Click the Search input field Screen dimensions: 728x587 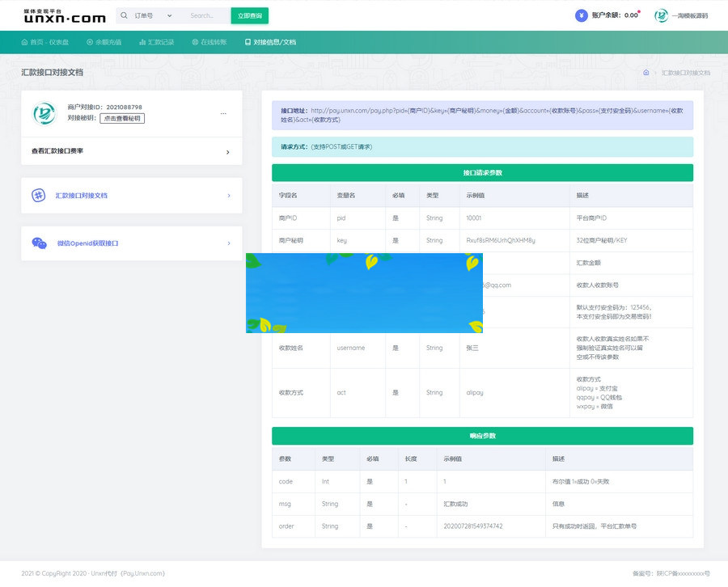pyautogui.click(x=206, y=15)
